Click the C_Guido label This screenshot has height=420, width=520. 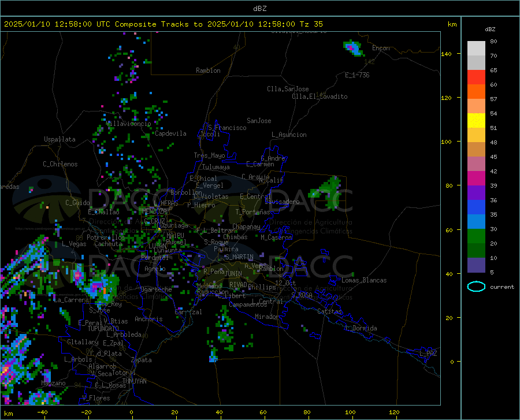(x=77, y=203)
